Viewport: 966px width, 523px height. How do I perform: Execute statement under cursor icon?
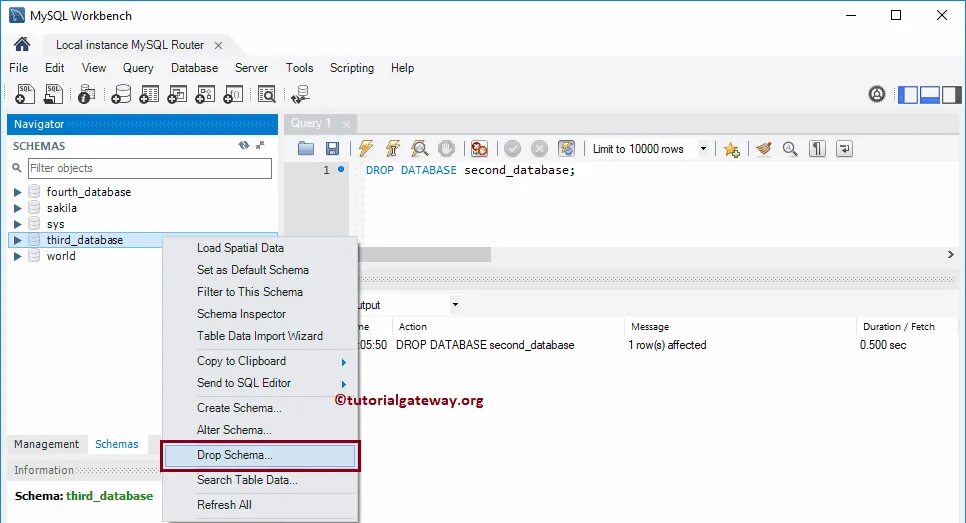tap(392, 148)
